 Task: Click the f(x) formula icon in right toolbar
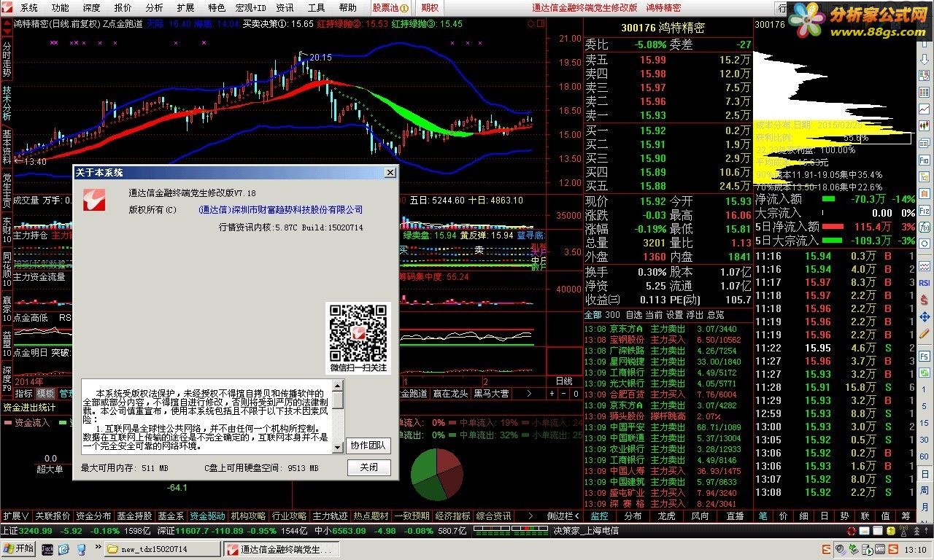925,227
